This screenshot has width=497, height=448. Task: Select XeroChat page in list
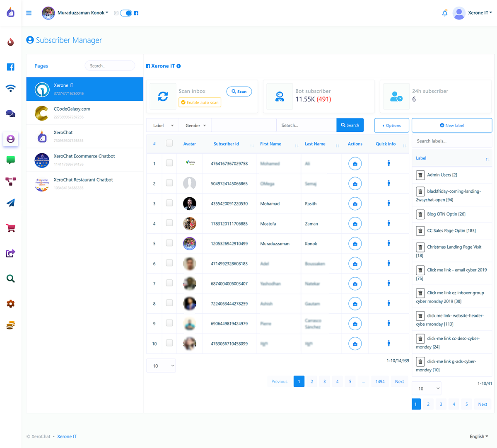(x=85, y=136)
